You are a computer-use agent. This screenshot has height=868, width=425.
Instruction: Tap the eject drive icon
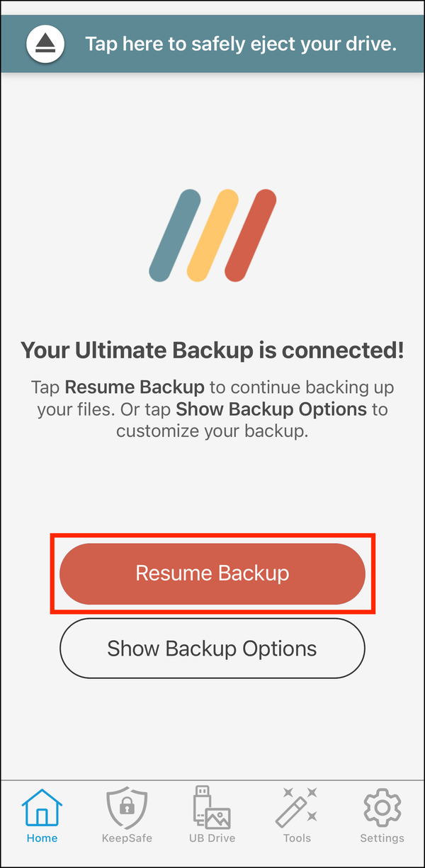click(46, 44)
